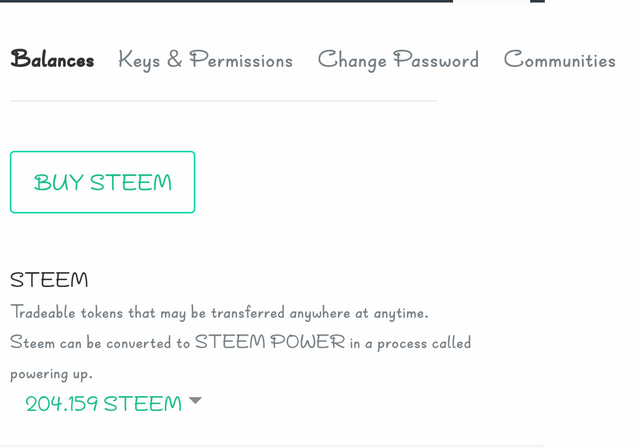
Task: Click the STEEM POWER text in the description
Action: 270,342
